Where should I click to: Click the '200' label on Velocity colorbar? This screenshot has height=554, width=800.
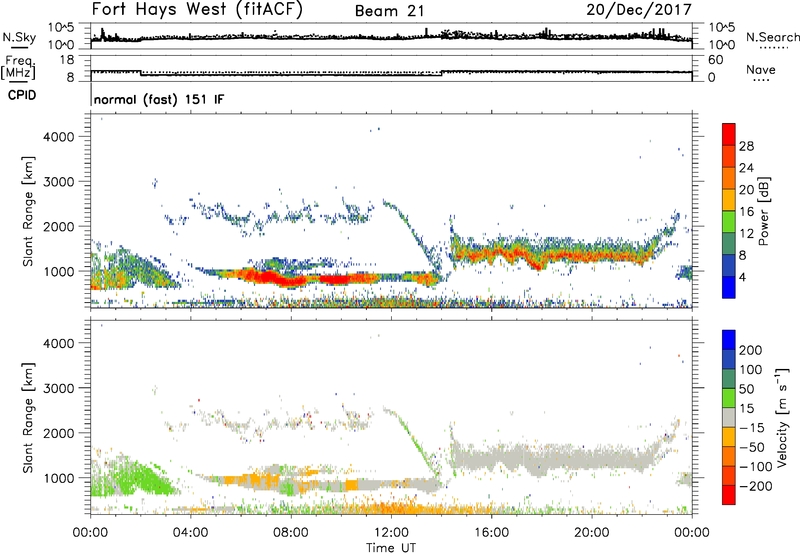[751, 350]
